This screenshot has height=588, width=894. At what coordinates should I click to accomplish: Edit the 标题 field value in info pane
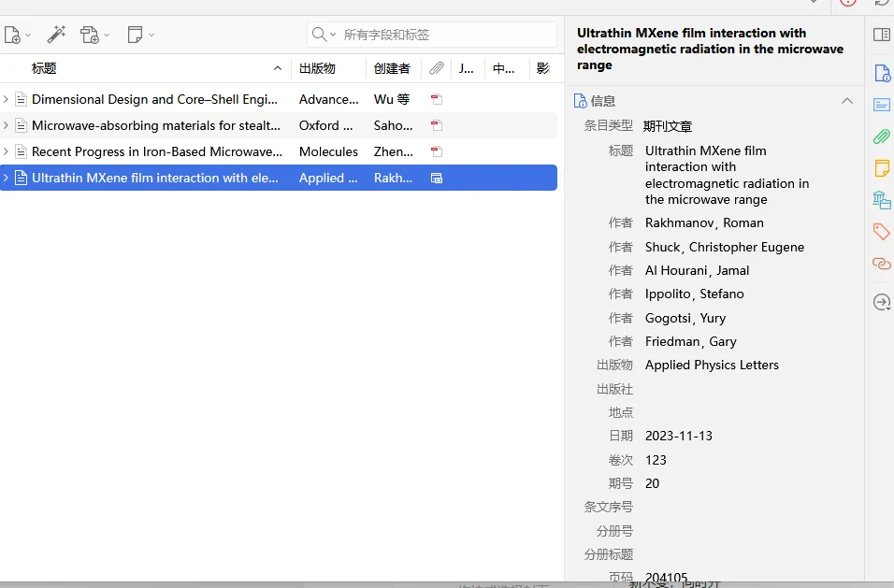point(727,175)
